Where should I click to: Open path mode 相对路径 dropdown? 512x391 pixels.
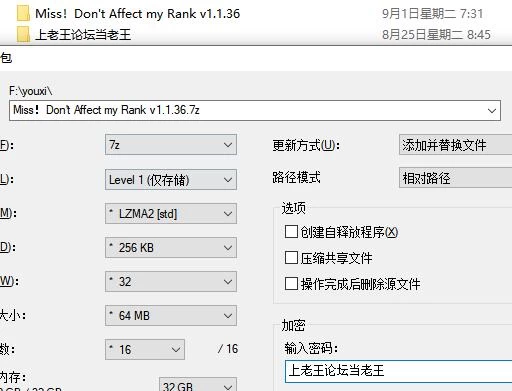(455, 178)
